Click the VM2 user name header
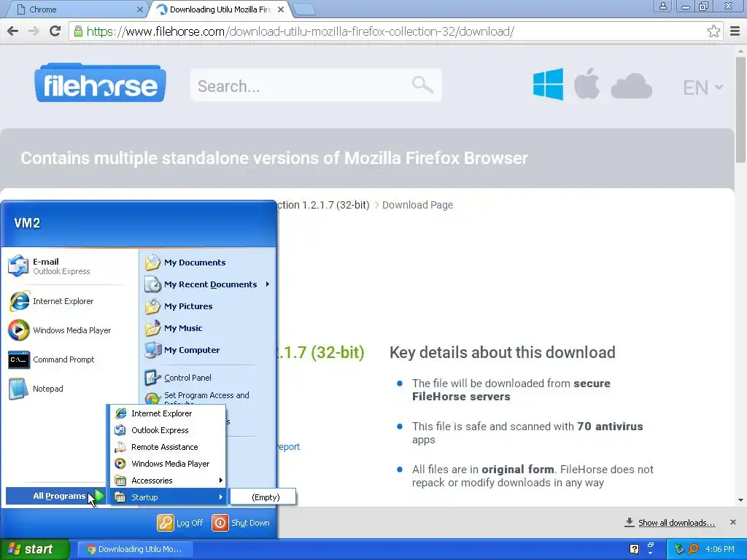 point(27,223)
